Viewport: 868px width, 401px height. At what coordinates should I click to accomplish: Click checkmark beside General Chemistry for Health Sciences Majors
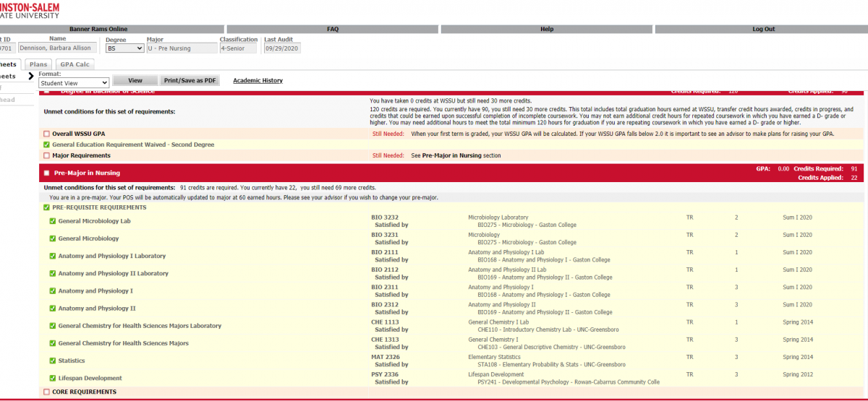point(53,343)
